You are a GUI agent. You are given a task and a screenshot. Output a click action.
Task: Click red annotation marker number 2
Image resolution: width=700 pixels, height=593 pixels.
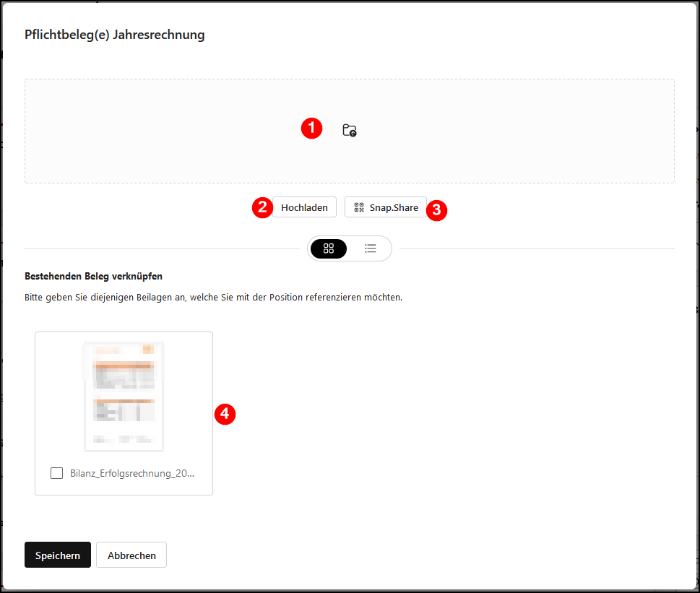point(262,207)
